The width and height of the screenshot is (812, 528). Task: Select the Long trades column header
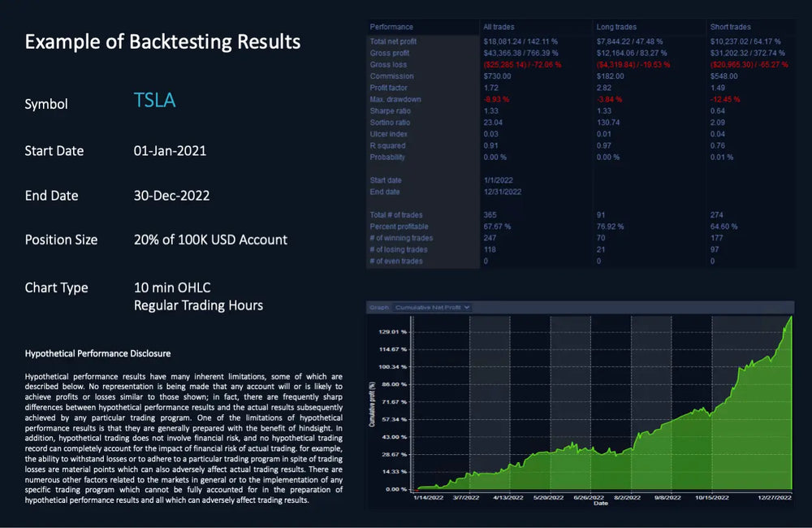616,27
